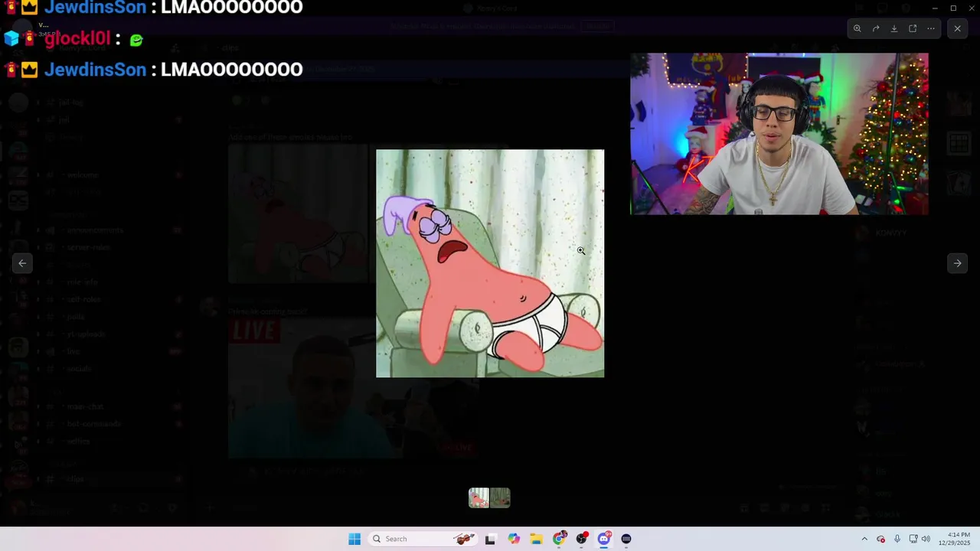The image size is (980, 551).
Task: Open the volume tray icon
Action: pos(926,539)
